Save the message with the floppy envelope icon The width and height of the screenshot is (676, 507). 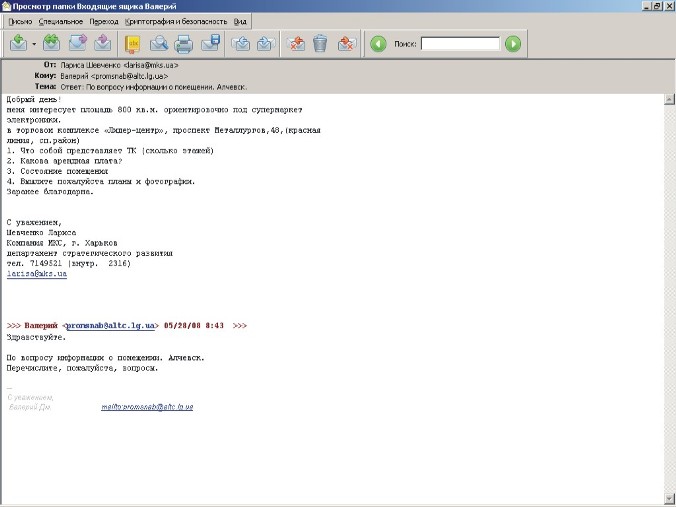[211, 44]
